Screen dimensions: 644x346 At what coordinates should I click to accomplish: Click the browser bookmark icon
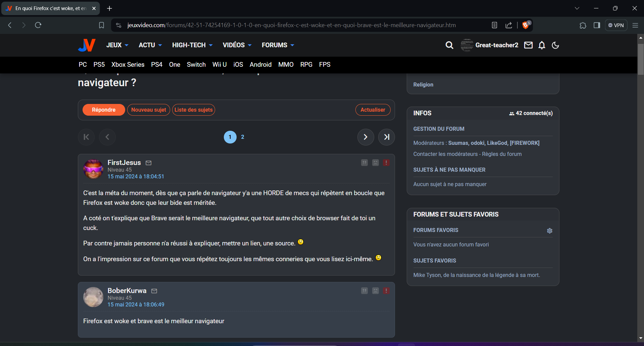coord(101,25)
